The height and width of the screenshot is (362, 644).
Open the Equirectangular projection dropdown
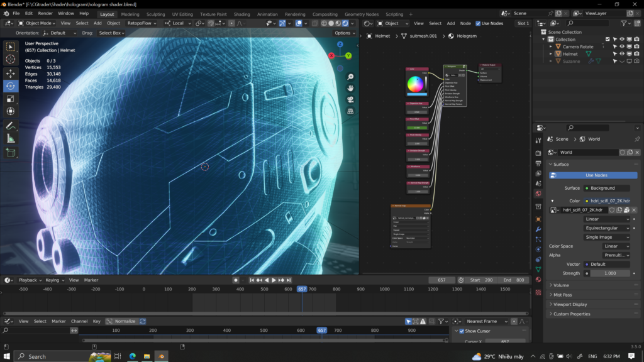point(606,228)
